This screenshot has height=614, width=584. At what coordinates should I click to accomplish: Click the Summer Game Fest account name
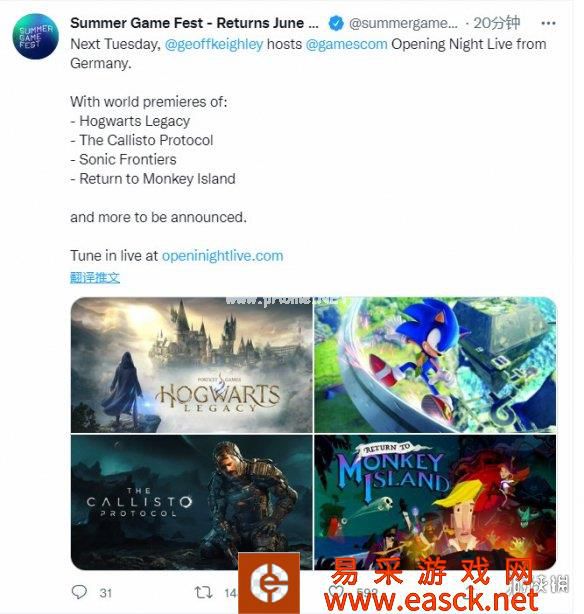point(194,23)
